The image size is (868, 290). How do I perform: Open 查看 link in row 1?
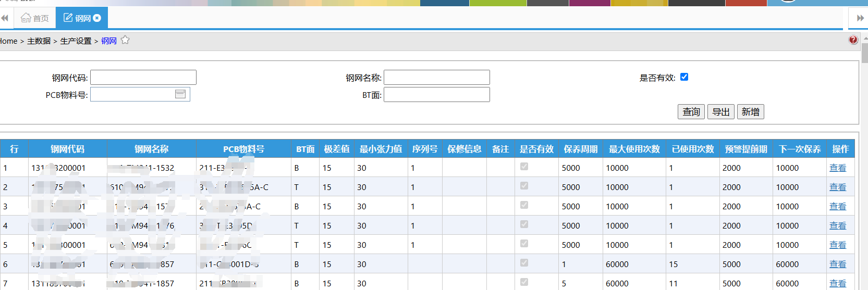[838, 168]
